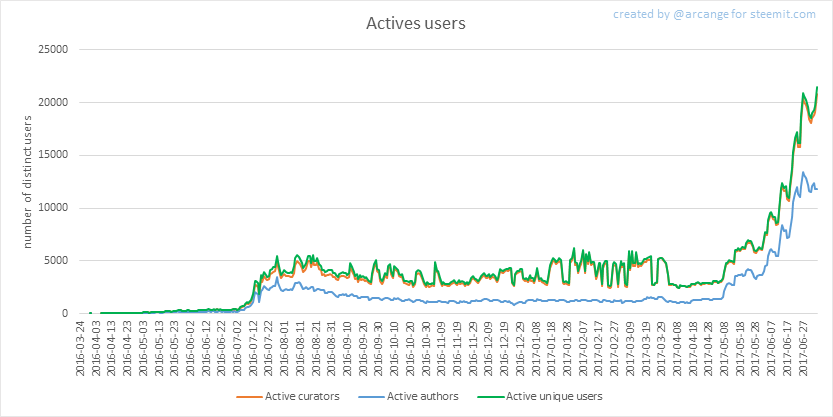833x417 pixels.
Task: Click the 20000 y-axis tick label
Action: point(52,102)
